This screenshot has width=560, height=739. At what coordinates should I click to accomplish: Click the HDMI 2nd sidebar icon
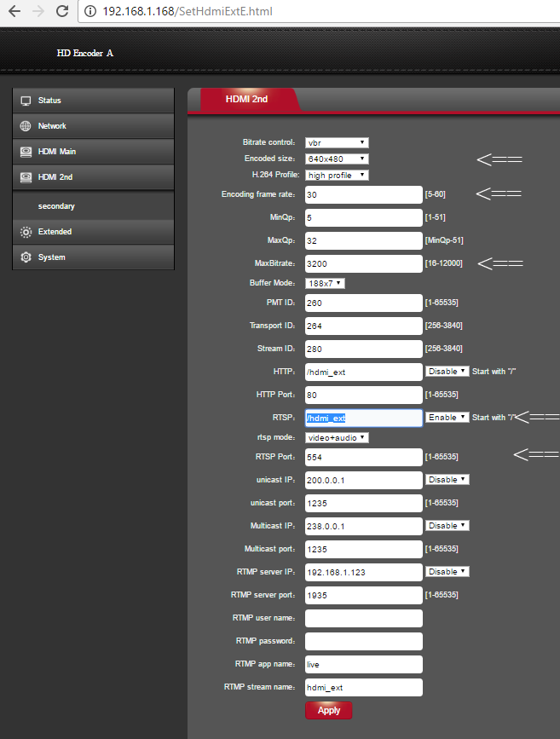tap(26, 177)
